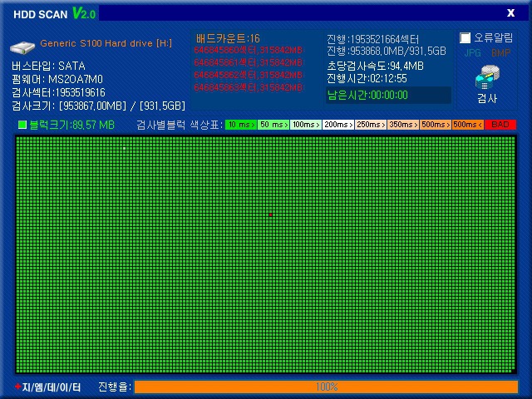Start the scan with the 검사 disk icon

click(487, 77)
